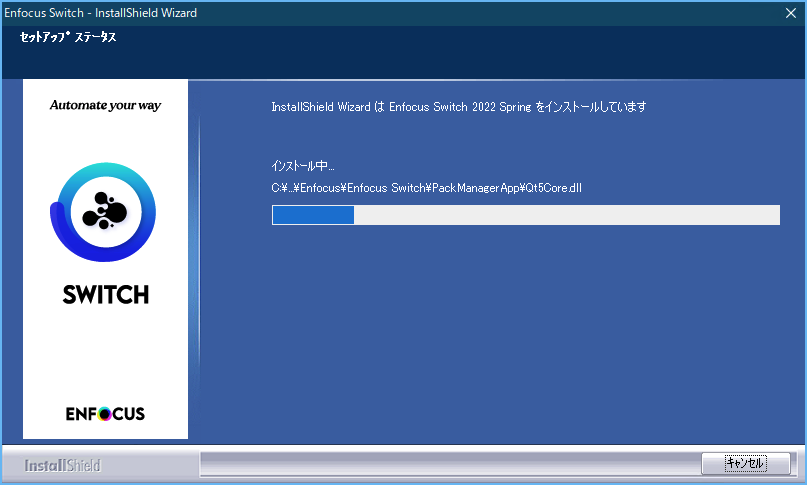Viewport: 807px width, 485px height.
Task: Click the Qt5Core.dll file path text
Action: [x=426, y=188]
